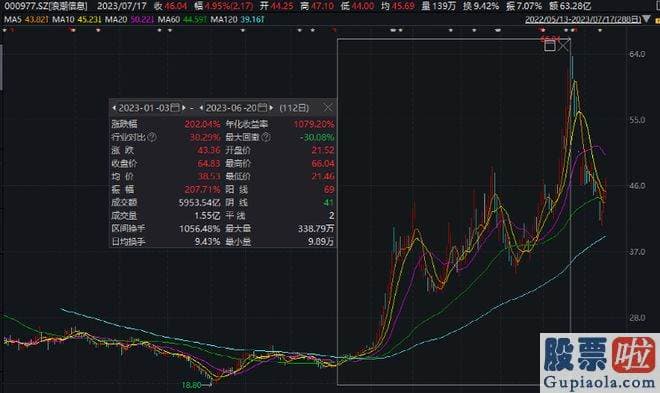
Task: Edit the start date field 2023-01-03
Action: [x=144, y=108]
